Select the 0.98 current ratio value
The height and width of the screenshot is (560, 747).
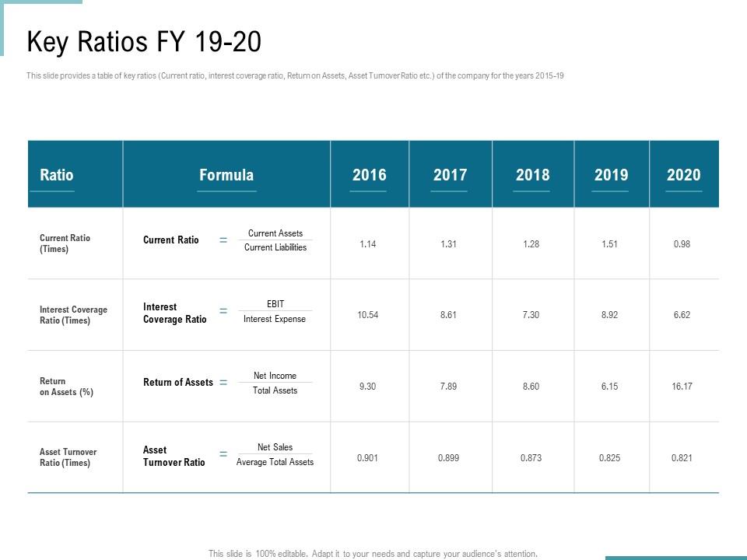[x=682, y=243]
